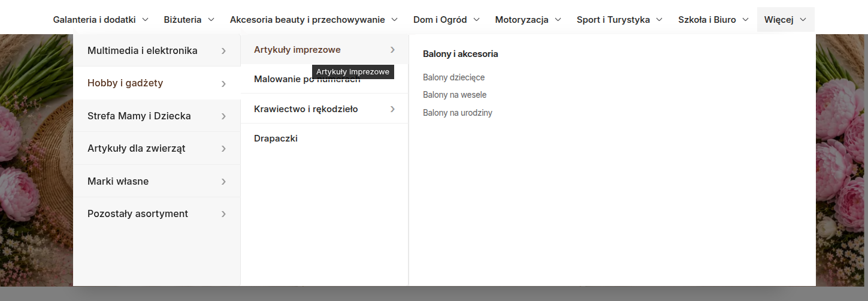
Task: Go to Balony dziecięce
Action: click(x=453, y=77)
